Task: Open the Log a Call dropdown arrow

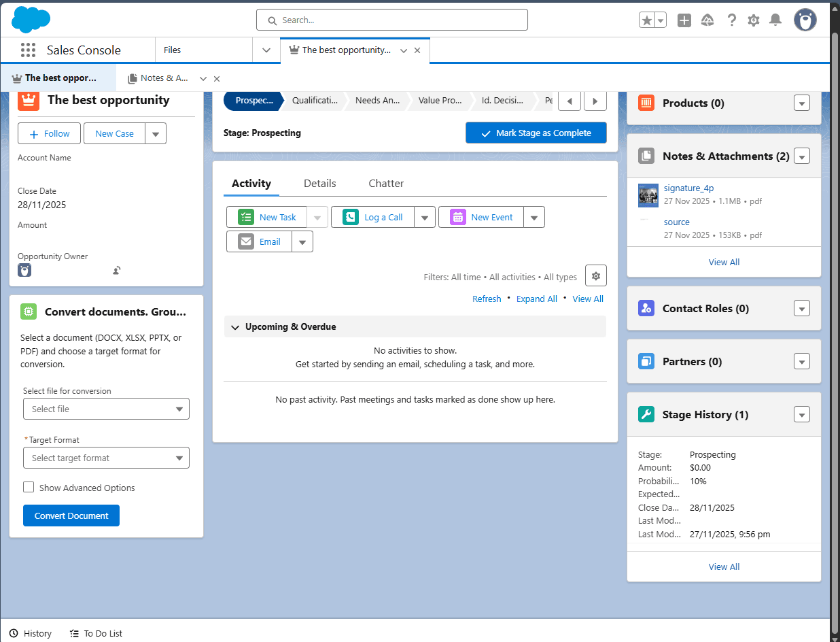Action: [x=425, y=218]
